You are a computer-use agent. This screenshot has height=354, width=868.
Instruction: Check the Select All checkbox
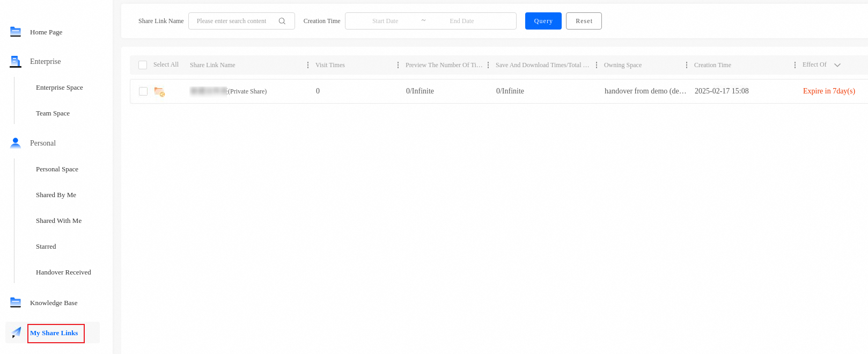pyautogui.click(x=143, y=65)
